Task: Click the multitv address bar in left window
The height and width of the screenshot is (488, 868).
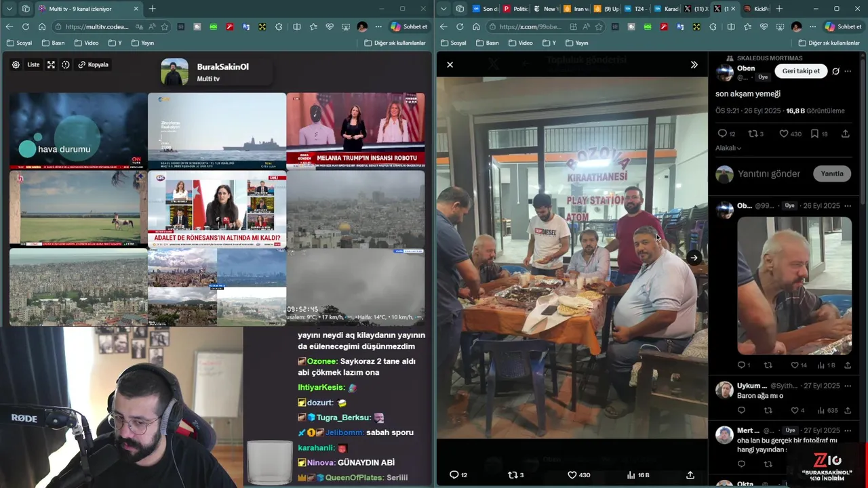Action: [95, 27]
